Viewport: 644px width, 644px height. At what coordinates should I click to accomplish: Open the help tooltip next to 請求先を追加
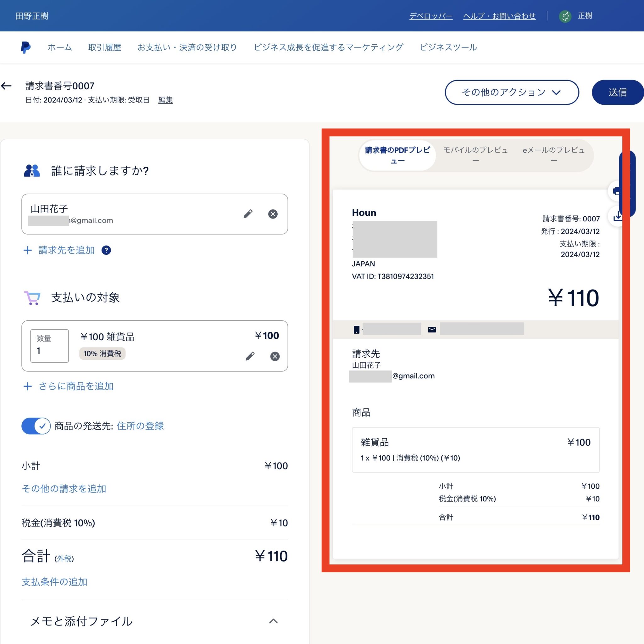pos(106,250)
